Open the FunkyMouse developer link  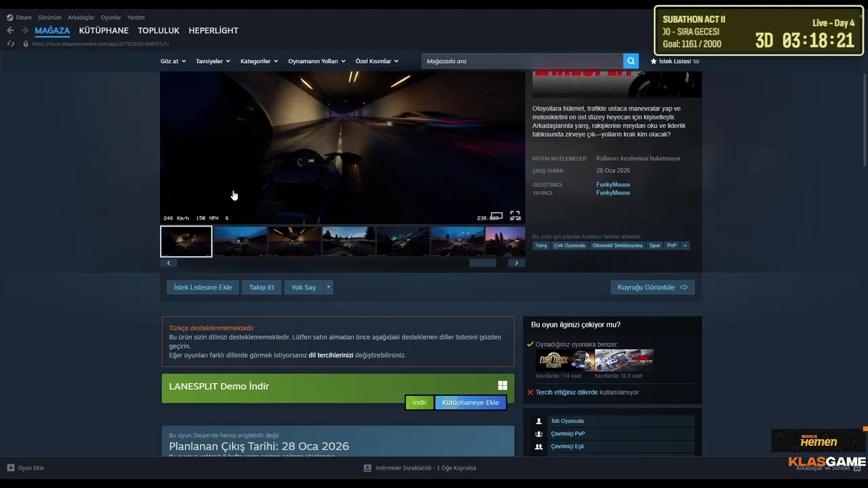point(613,184)
